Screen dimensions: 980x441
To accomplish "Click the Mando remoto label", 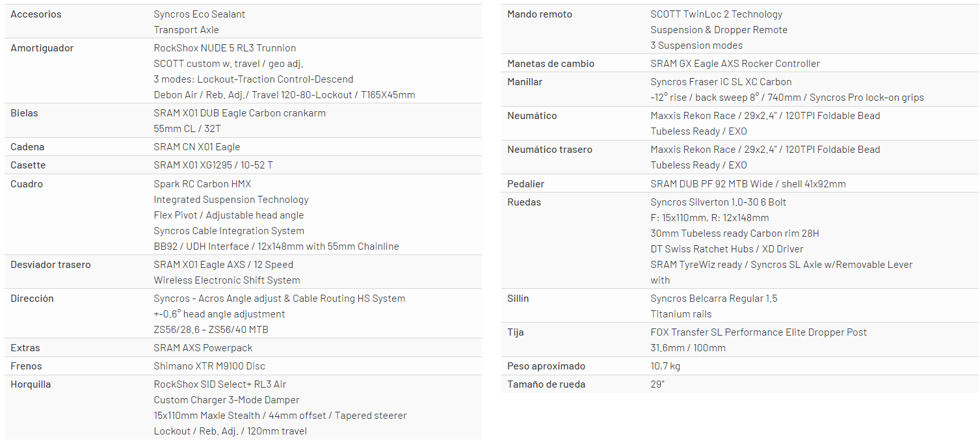I will click(540, 14).
